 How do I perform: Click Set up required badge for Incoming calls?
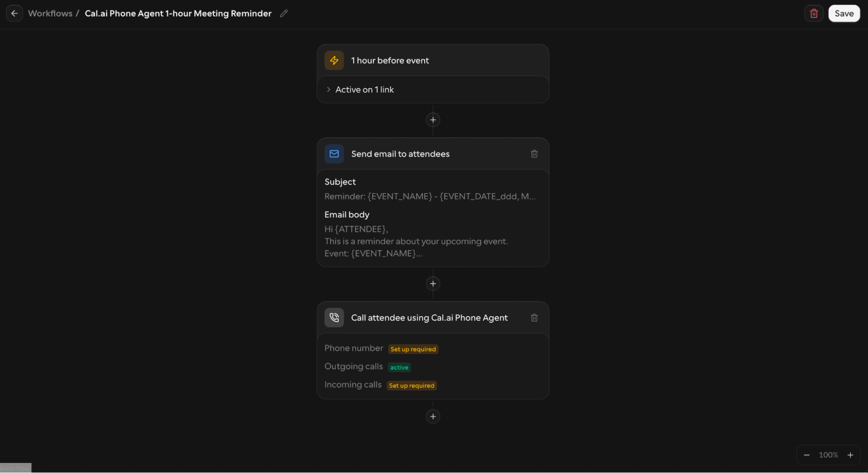click(x=412, y=386)
